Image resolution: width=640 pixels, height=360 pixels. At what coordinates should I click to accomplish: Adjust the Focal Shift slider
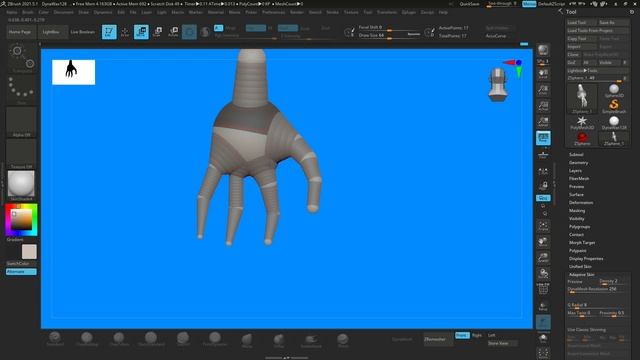(x=389, y=27)
